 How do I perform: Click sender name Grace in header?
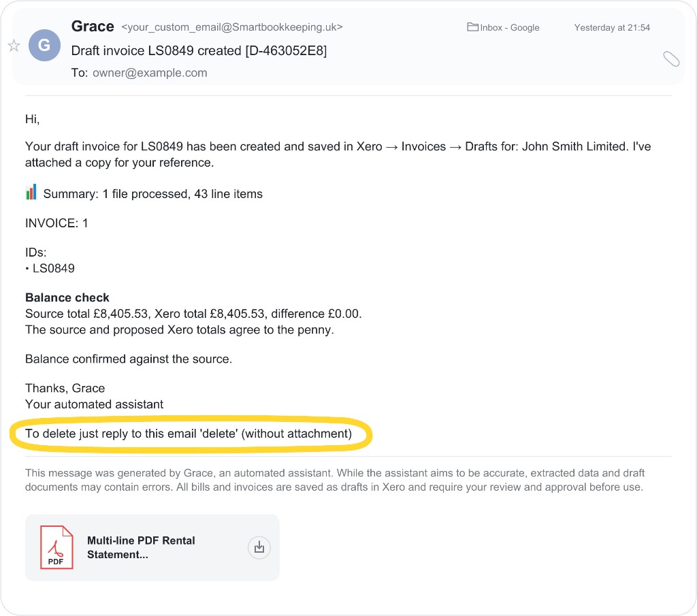pos(93,27)
